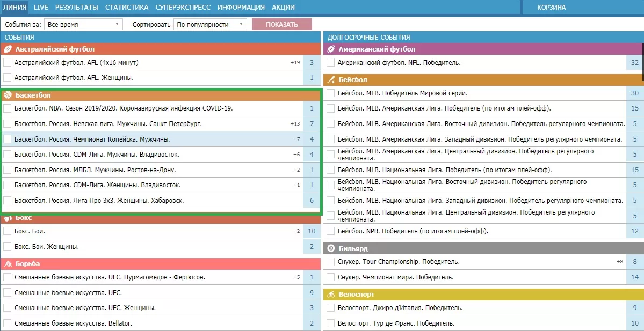Open the СТАТИСТИКА menu tab
The width and height of the screenshot is (644, 331).
click(127, 8)
